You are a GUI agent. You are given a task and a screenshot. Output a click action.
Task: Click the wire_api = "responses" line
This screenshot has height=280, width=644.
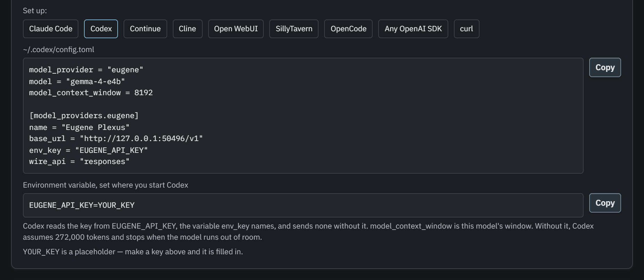click(x=79, y=162)
